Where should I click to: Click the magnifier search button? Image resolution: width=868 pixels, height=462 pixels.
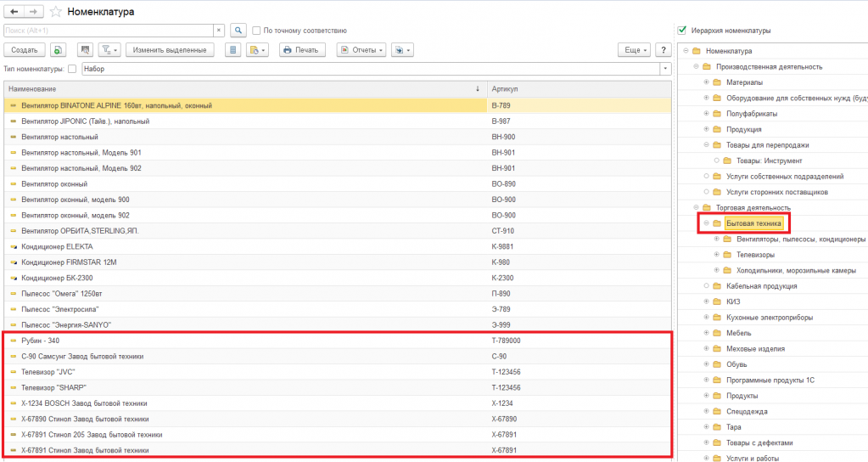[238, 31]
